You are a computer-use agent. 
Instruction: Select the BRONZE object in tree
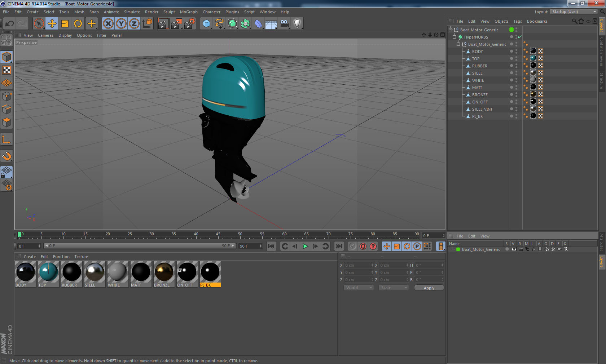(x=480, y=95)
